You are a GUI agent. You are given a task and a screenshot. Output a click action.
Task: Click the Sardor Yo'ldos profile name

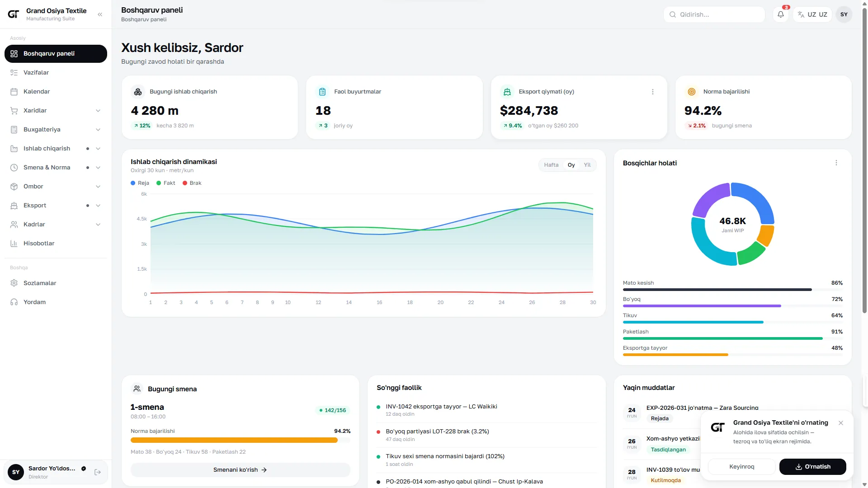(52, 468)
